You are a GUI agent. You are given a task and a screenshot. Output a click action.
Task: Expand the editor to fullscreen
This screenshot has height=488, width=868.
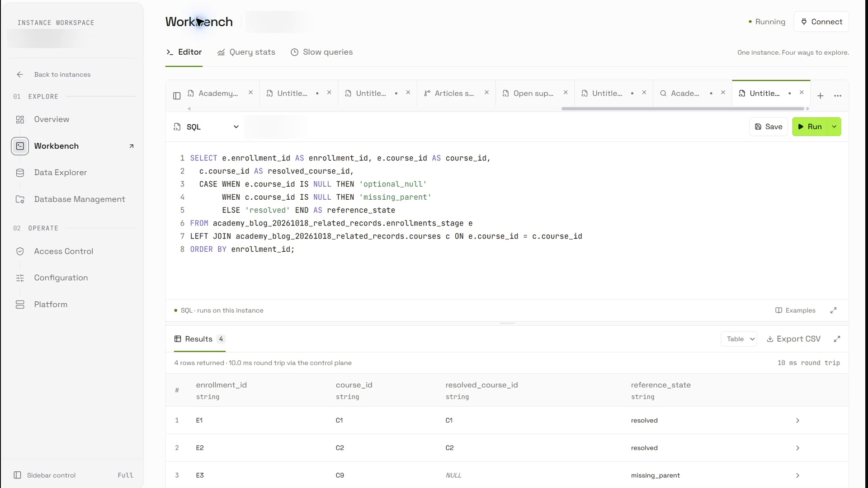[833, 310]
